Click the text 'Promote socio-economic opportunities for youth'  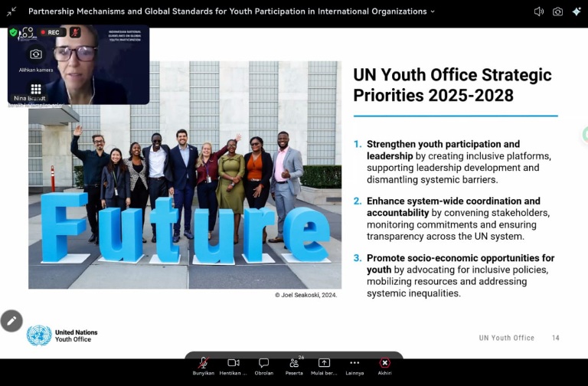coord(460,263)
